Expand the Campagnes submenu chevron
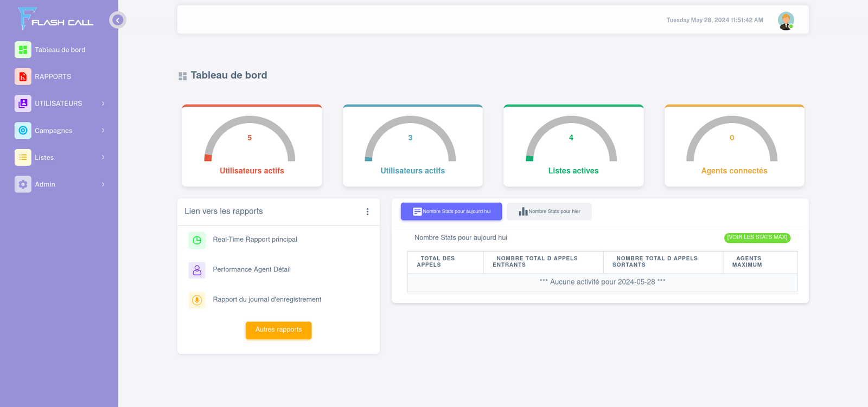 click(x=103, y=130)
